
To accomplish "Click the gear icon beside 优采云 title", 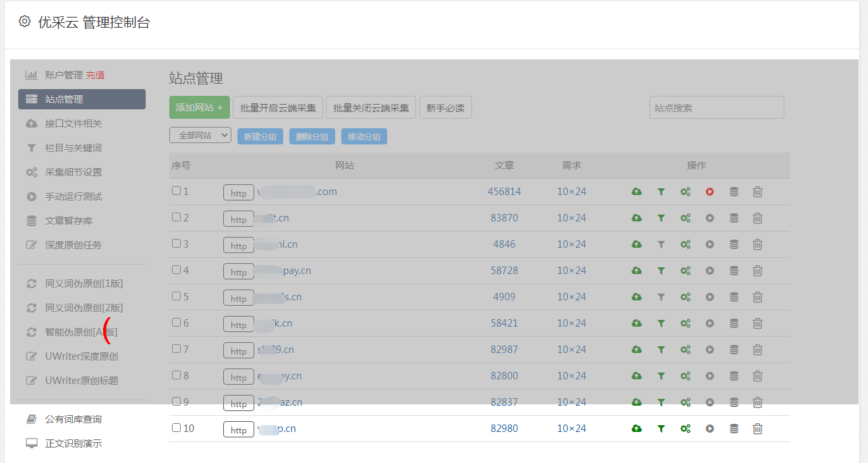I will click(24, 22).
